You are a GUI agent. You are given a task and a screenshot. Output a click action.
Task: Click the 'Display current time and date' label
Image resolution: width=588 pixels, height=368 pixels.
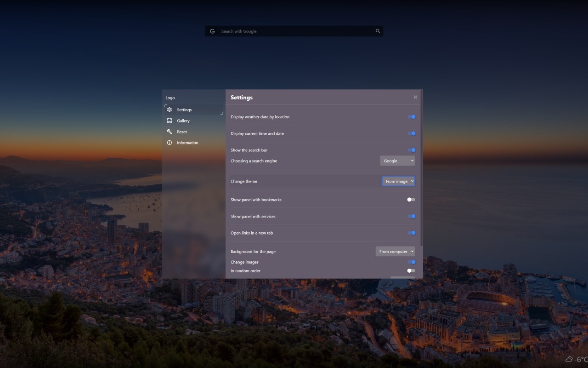(x=257, y=133)
